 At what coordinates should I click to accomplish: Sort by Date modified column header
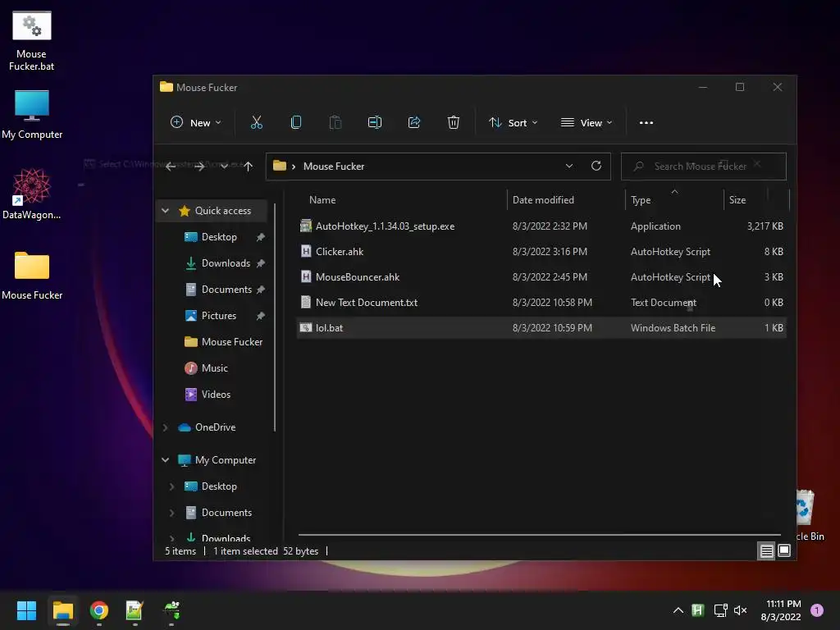pos(543,200)
